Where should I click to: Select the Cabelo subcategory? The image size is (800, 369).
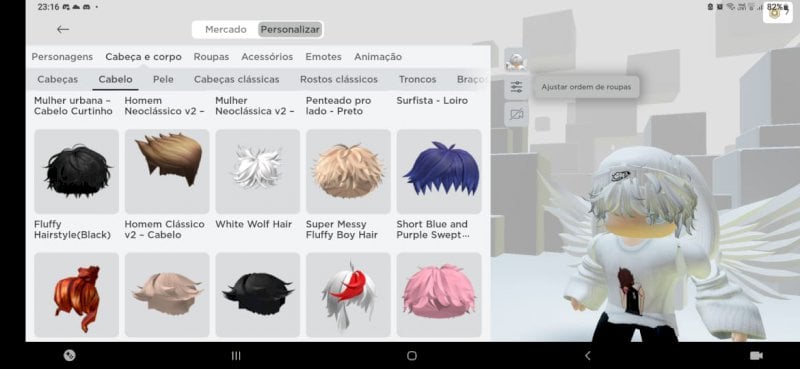pyautogui.click(x=115, y=80)
